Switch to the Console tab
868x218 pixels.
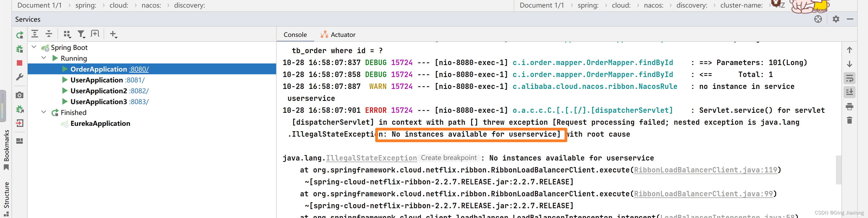pyautogui.click(x=295, y=35)
